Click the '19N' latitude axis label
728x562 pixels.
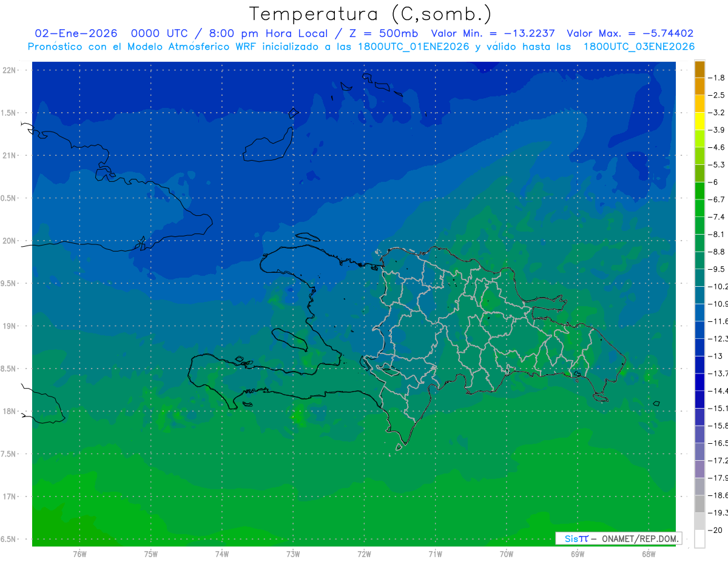[8, 326]
